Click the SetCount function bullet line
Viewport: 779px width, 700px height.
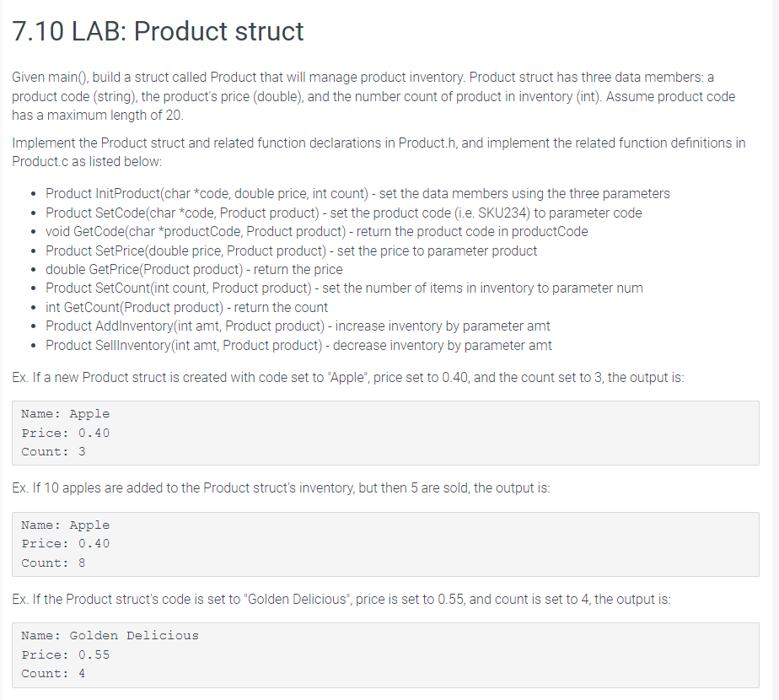click(x=344, y=288)
